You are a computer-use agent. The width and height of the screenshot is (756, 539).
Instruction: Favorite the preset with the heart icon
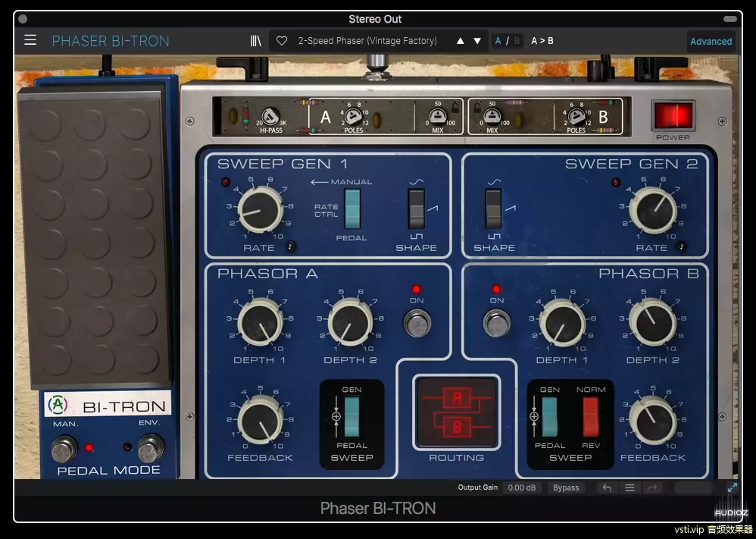pos(282,41)
